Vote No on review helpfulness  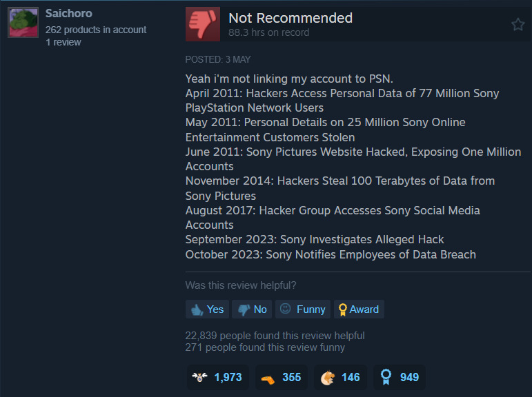tap(252, 309)
